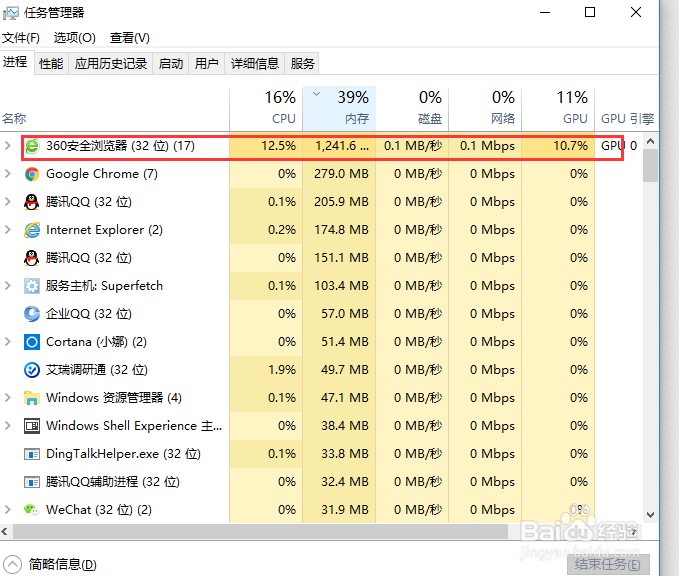
Task: Click the 279.0 MB memory cell
Action: tap(339, 174)
